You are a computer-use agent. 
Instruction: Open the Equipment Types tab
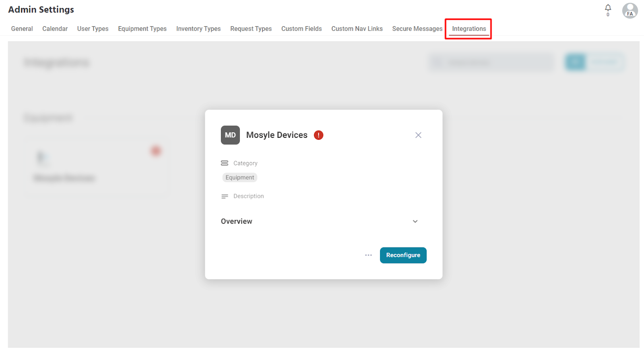click(142, 29)
